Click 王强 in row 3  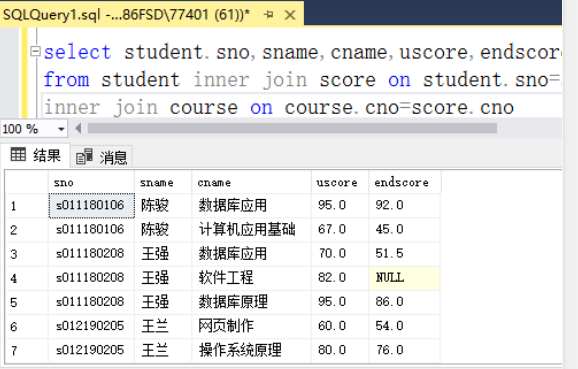click(x=163, y=254)
